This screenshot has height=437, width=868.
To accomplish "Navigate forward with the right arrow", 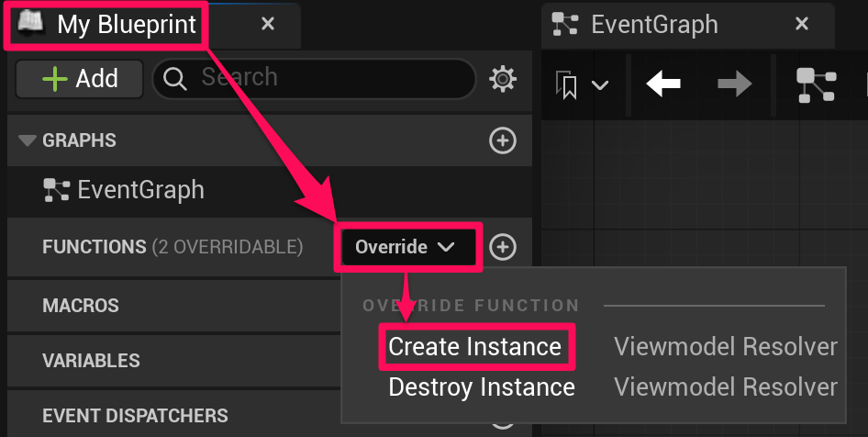I will tap(734, 85).
